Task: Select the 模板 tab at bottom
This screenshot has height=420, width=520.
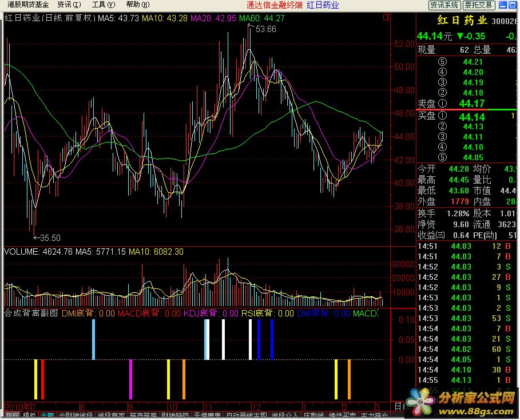Action: [x=29, y=415]
